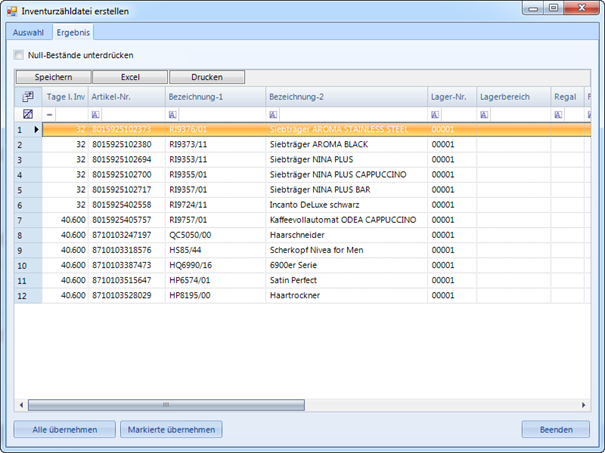Click scroll left arrow of grid
Viewport: 605px width, 453px height.
pos(21,405)
